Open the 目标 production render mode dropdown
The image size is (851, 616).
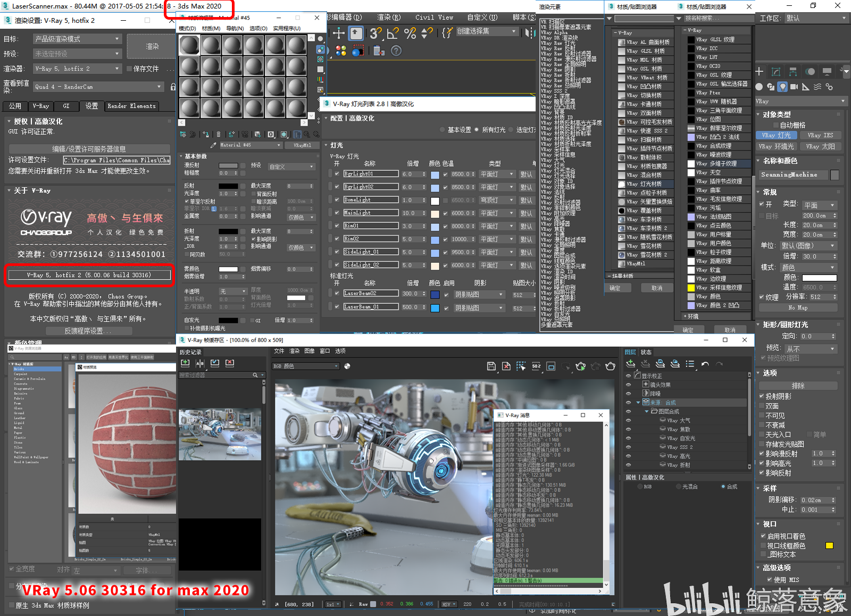click(78, 39)
